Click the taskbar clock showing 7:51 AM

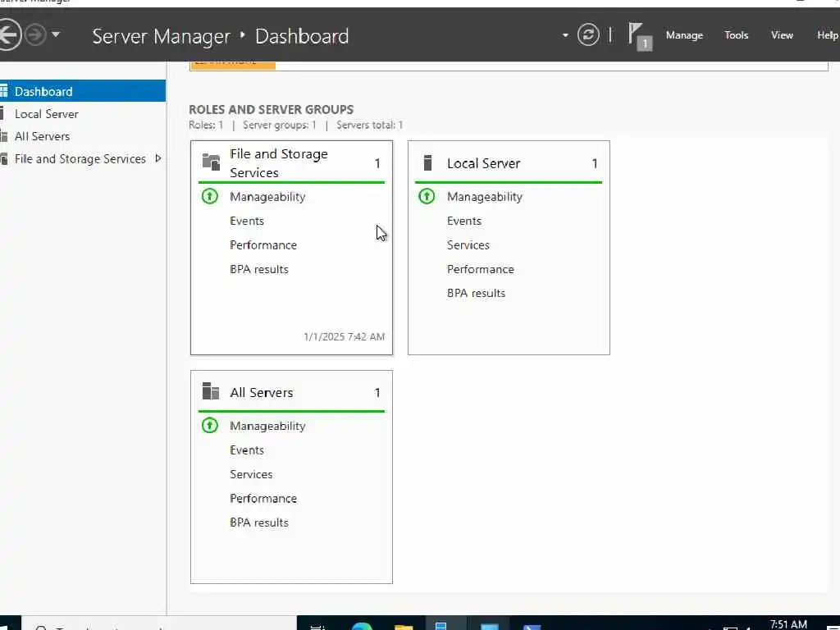788,624
